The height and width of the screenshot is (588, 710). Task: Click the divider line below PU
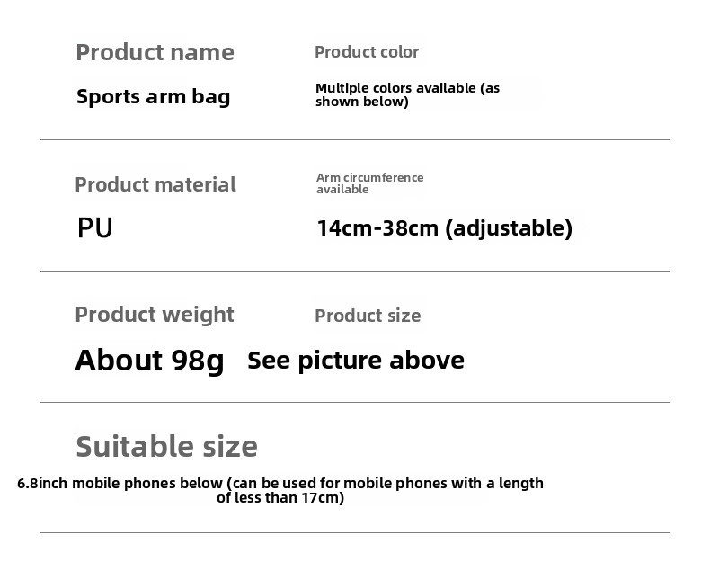coord(354,272)
